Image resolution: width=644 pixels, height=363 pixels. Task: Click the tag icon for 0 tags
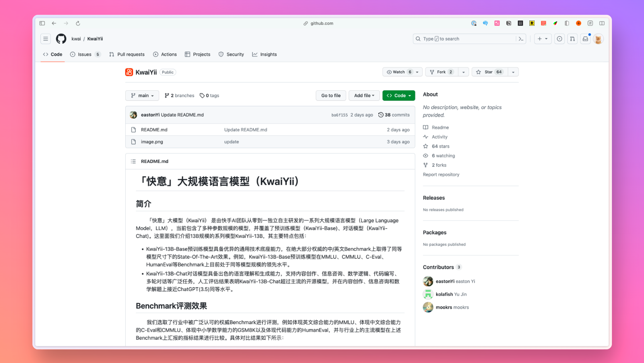(202, 95)
